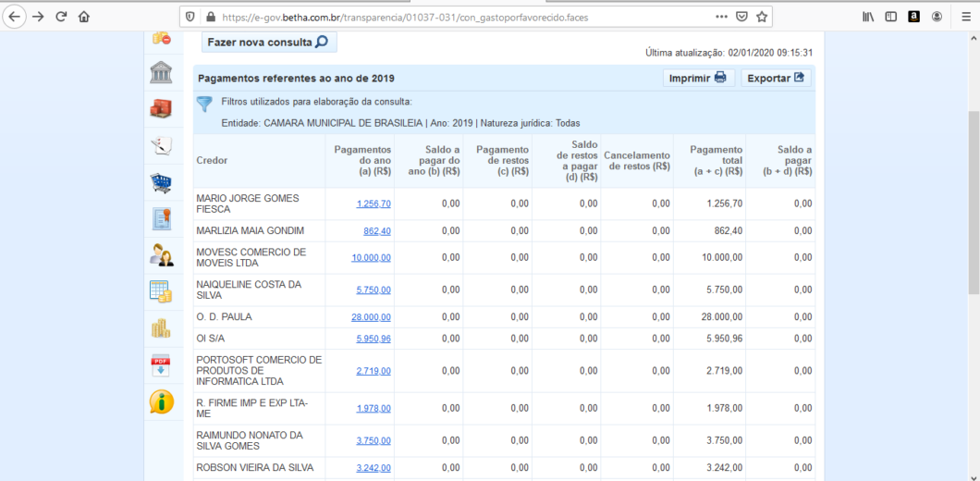Click the two-people staff sidebar icon
980x481 pixels.
click(161, 255)
